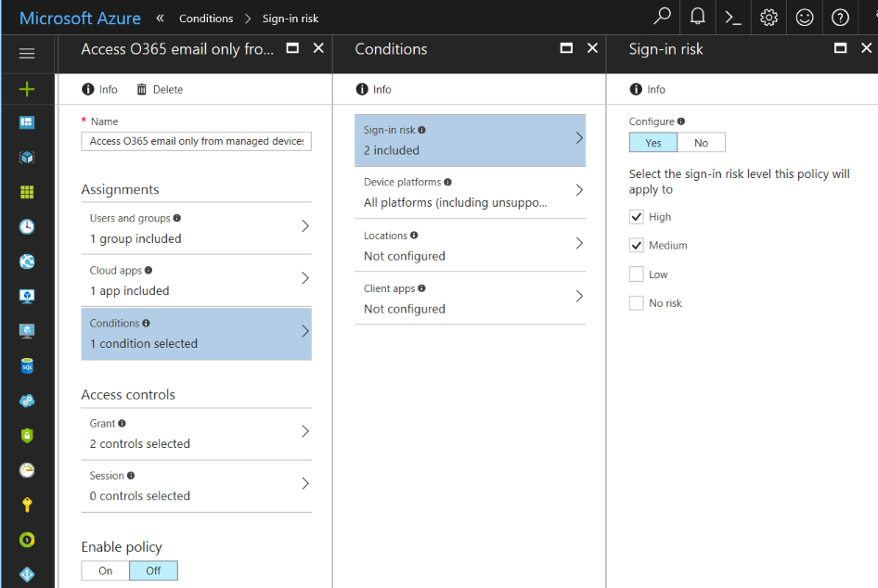Image resolution: width=878 pixels, height=588 pixels.
Task: Open Users and groups assignment
Action: pyautogui.click(x=196, y=228)
